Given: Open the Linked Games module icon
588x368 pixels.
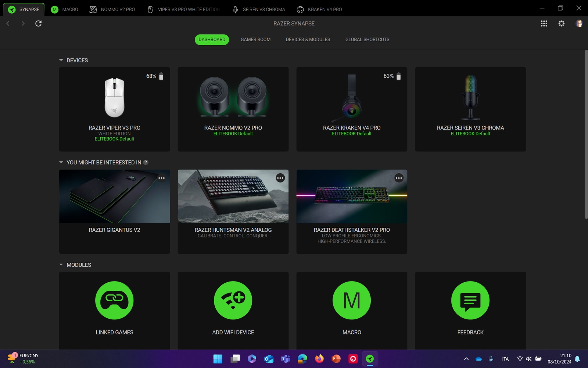Looking at the screenshot, I should [114, 300].
